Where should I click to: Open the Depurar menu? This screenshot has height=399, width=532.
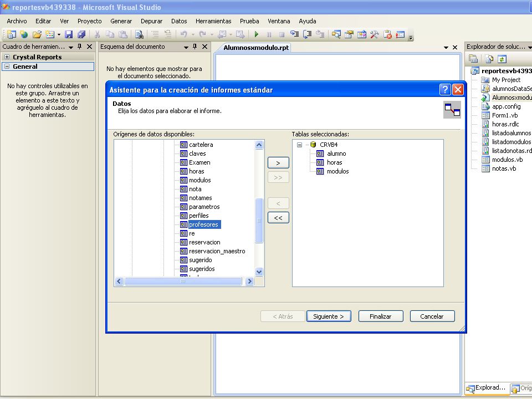tap(152, 21)
